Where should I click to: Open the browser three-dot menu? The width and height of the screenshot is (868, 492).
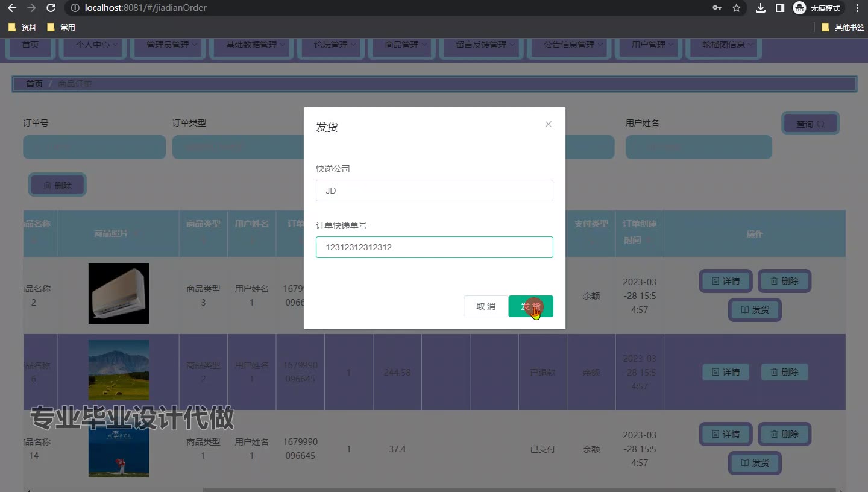pyautogui.click(x=858, y=8)
